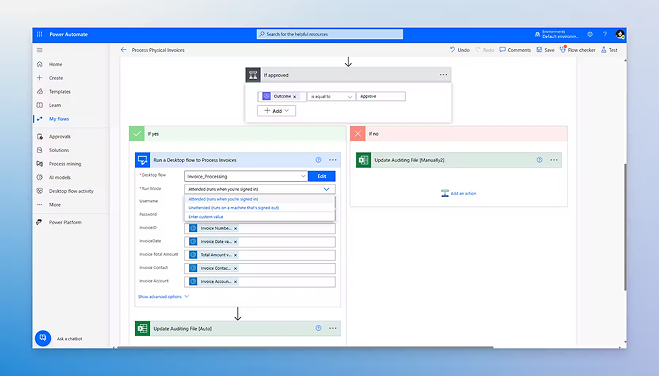Open help for Run a Desktop flow action

(x=318, y=160)
